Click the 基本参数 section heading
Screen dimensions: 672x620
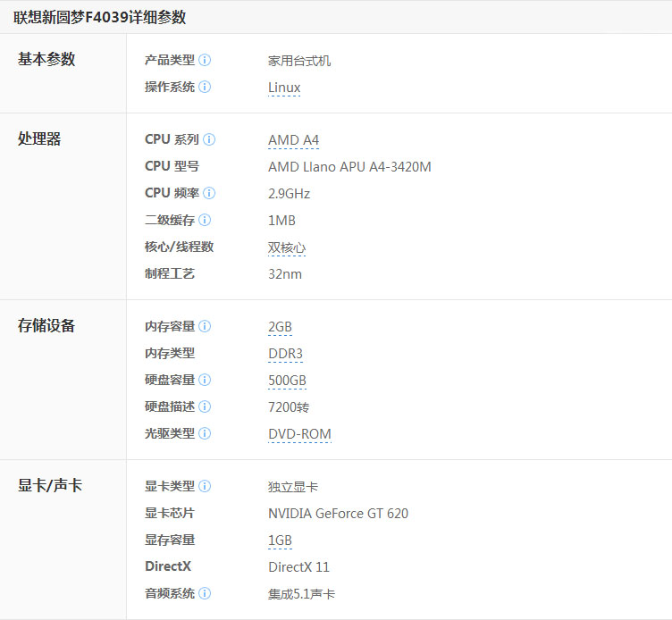point(46,59)
